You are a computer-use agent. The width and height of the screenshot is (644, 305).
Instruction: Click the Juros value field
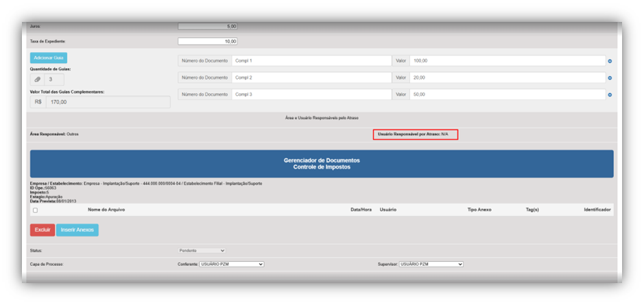tap(208, 26)
